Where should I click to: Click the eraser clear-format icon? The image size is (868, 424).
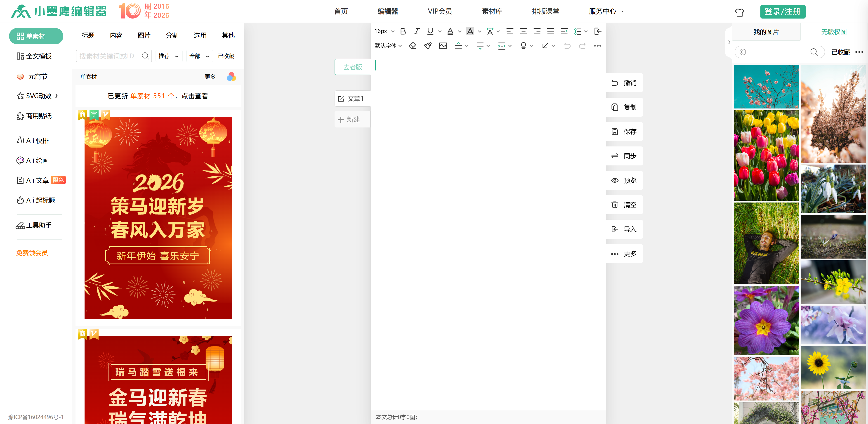[412, 45]
